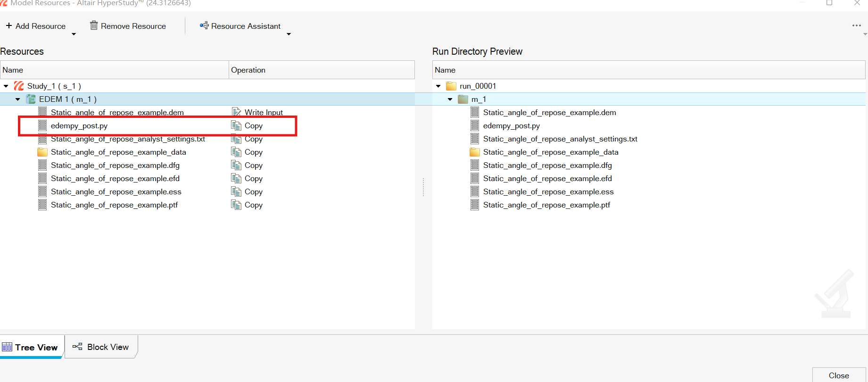This screenshot has height=382, width=868.
Task: Collapse the Study_1 ( s_1 ) tree node
Action: (6, 86)
